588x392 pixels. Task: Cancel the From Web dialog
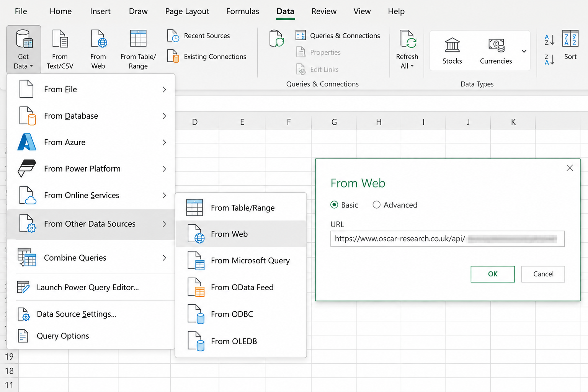tap(543, 274)
